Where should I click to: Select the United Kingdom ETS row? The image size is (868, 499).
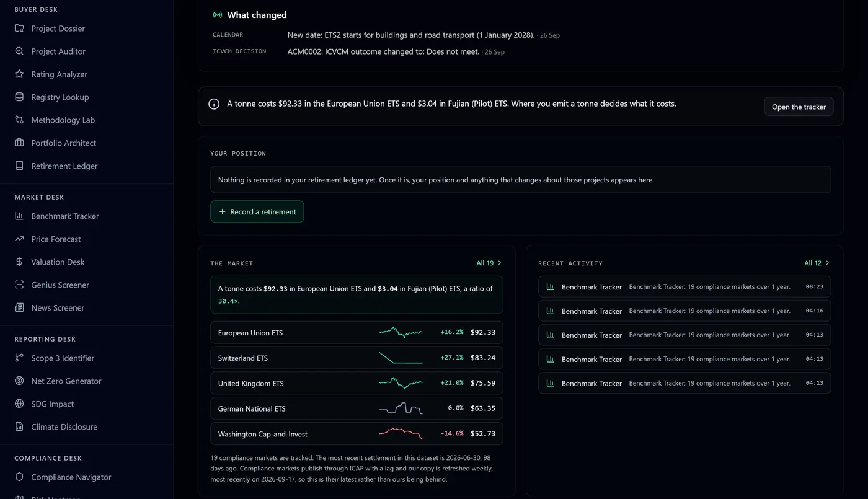[356, 383]
